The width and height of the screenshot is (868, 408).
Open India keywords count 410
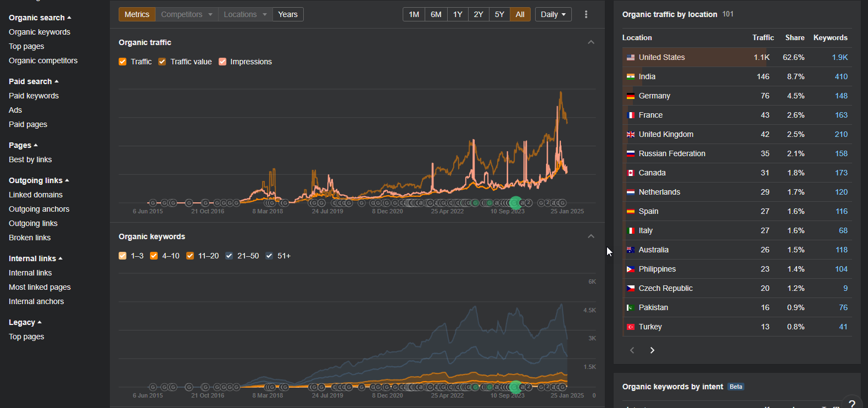(x=841, y=76)
